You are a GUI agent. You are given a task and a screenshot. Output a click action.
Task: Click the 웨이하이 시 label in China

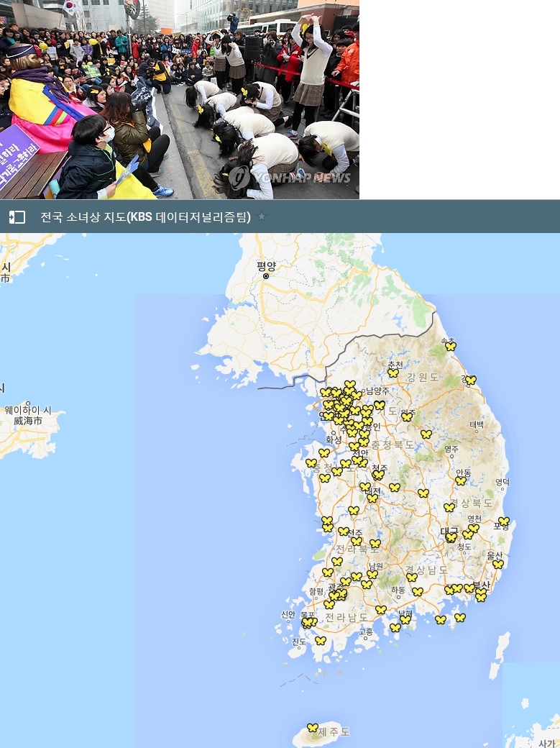[27, 410]
